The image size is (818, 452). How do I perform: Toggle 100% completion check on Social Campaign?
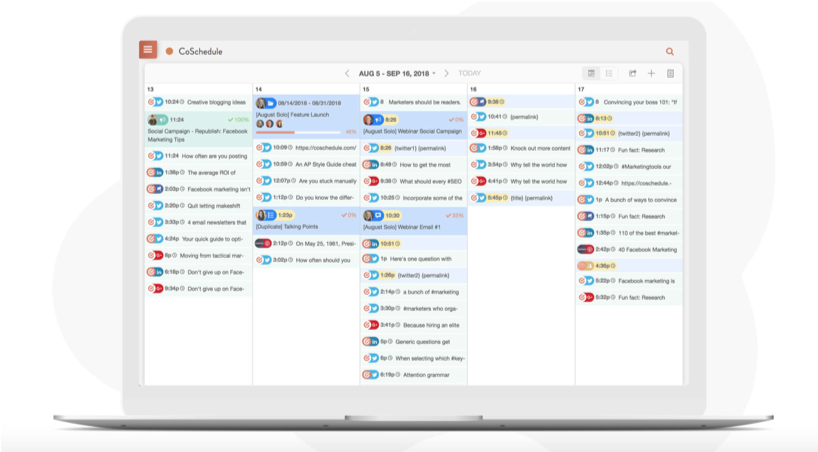click(238, 119)
